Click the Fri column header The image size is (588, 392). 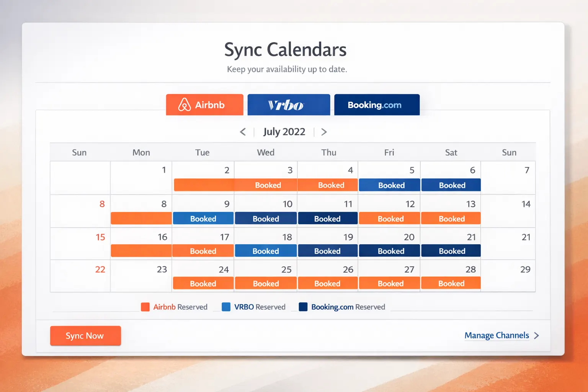(389, 152)
